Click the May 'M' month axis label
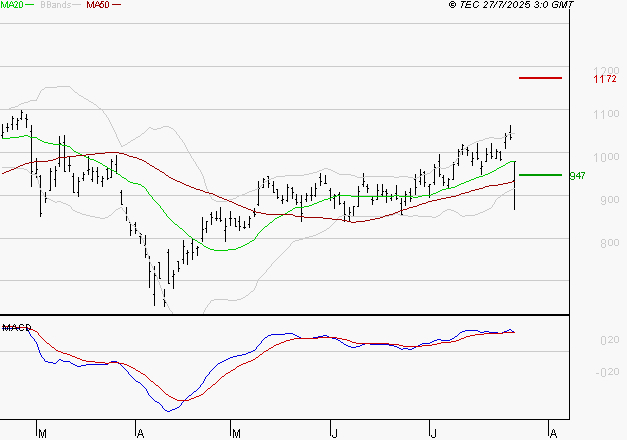This screenshot has width=627, height=440. [x=236, y=434]
